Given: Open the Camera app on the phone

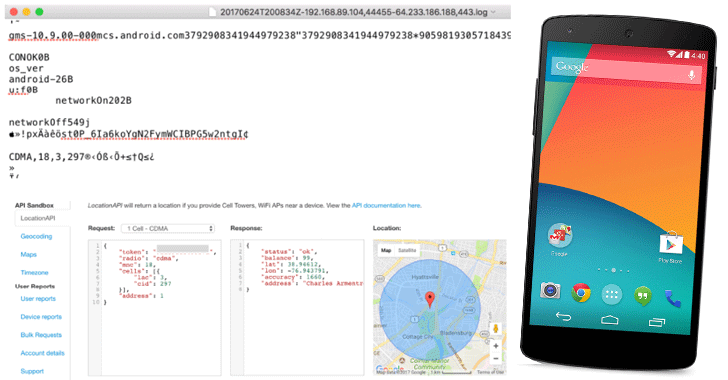Looking at the screenshot, I should (550, 291).
